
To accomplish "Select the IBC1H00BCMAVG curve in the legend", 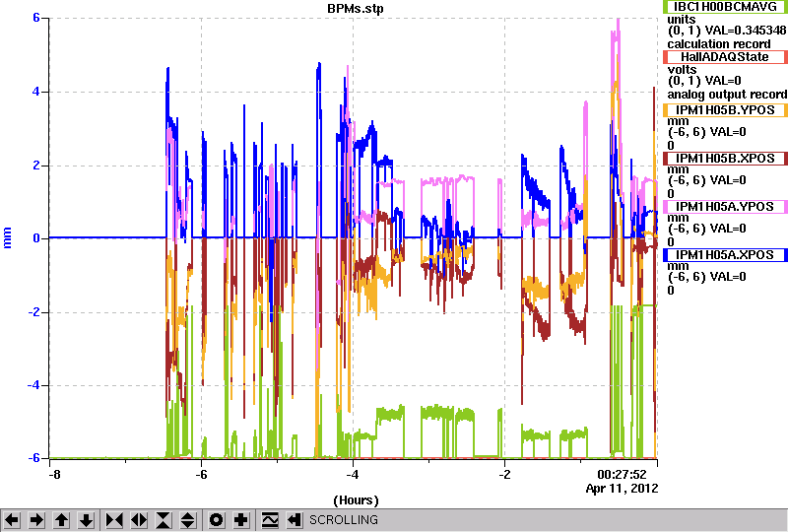I will [x=725, y=7].
